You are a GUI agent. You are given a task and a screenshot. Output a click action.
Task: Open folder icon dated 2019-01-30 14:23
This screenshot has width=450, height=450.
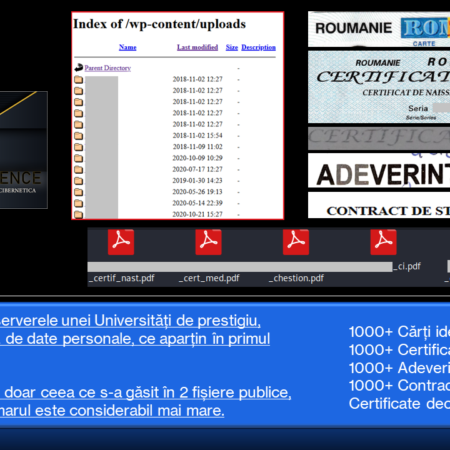[x=79, y=181]
